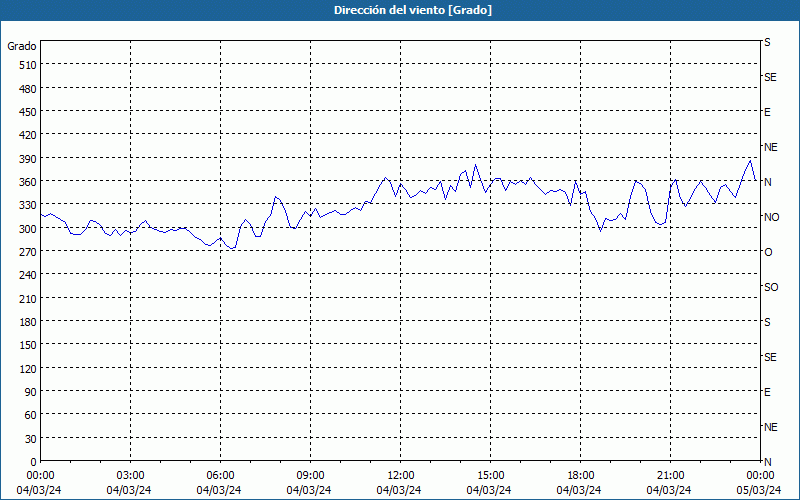Click the 330 degree axis label
This screenshot has width=800, height=500.
[x=27, y=205]
